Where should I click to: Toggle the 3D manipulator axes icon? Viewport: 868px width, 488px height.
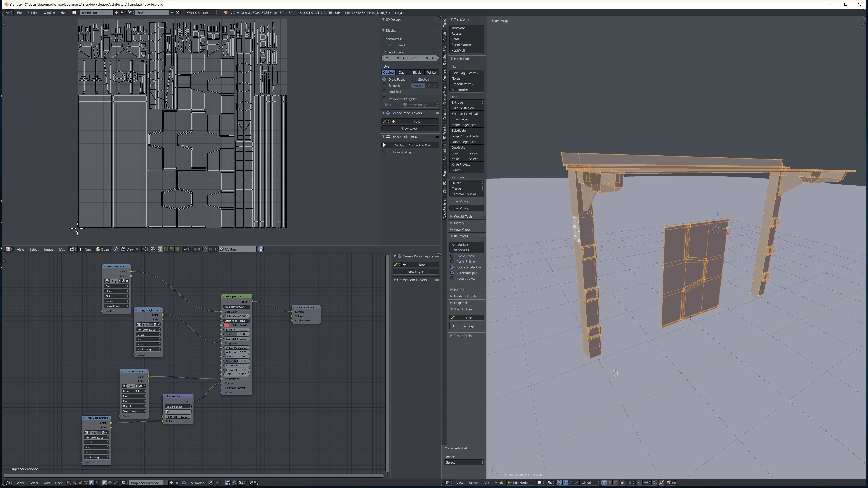[x=560, y=483]
